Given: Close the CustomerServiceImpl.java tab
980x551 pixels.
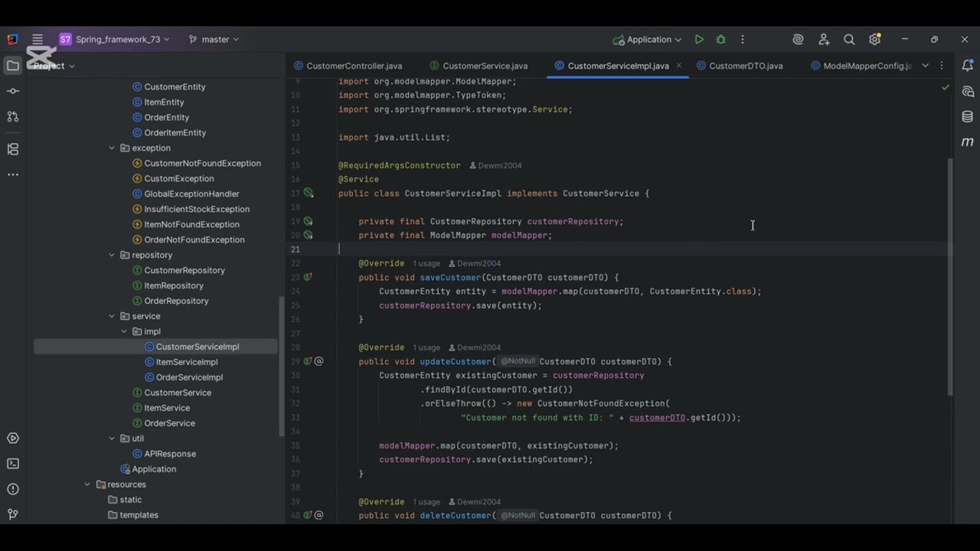Looking at the screenshot, I should pyautogui.click(x=678, y=66).
